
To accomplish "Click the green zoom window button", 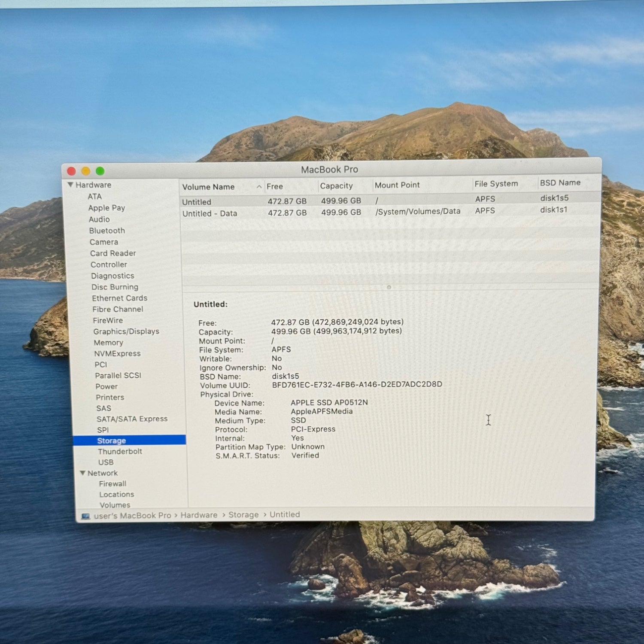I will (100, 171).
